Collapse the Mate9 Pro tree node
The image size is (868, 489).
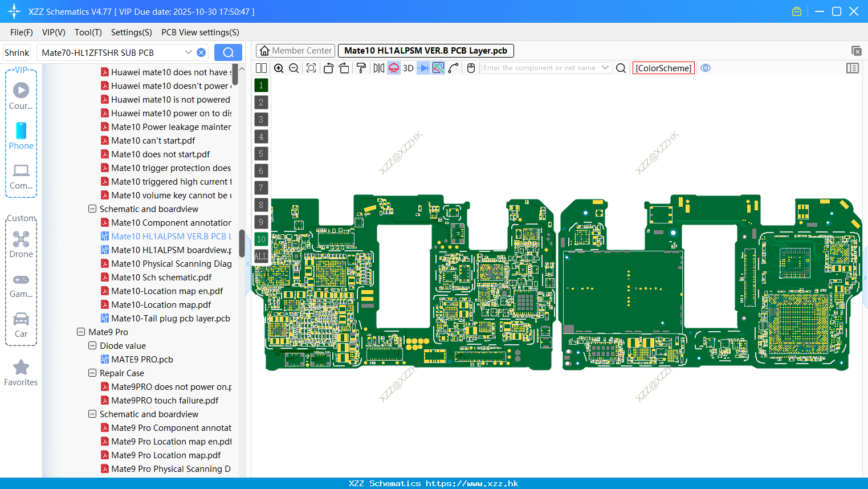click(x=81, y=332)
